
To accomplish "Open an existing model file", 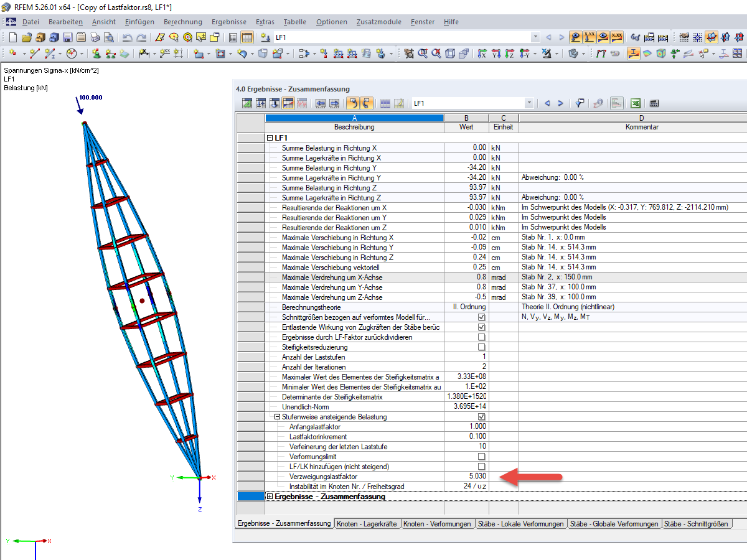I will pyautogui.click(x=26, y=37).
